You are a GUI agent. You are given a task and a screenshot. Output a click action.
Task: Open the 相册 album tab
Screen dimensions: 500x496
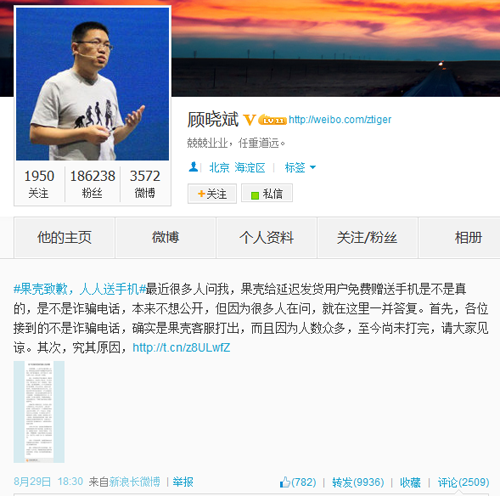(468, 237)
